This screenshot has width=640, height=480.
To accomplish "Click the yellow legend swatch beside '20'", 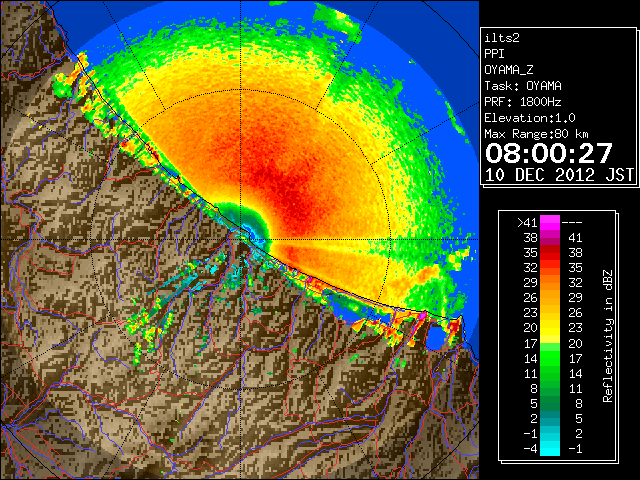I will [x=550, y=328].
